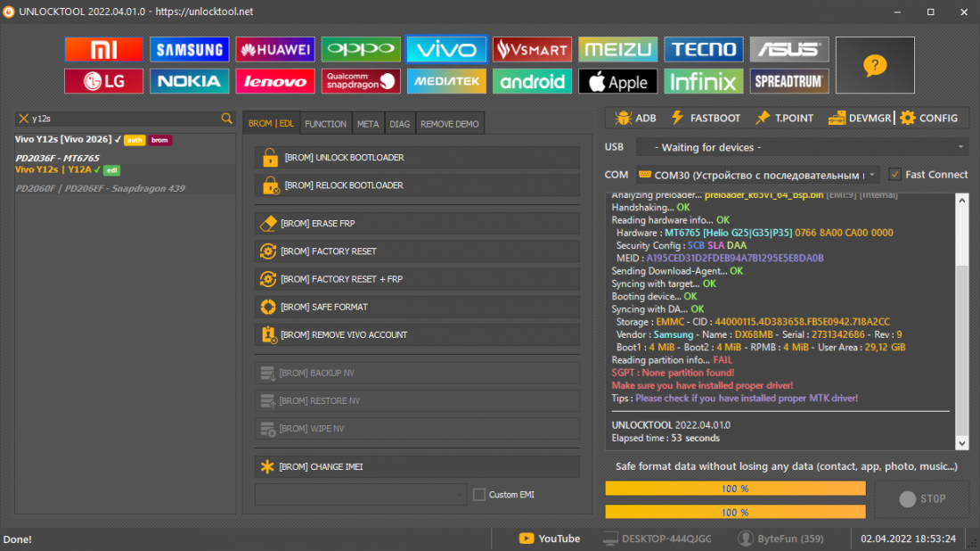The image size is (980, 551).
Task: Run BROM Unlock Bootloader
Action: tap(417, 158)
